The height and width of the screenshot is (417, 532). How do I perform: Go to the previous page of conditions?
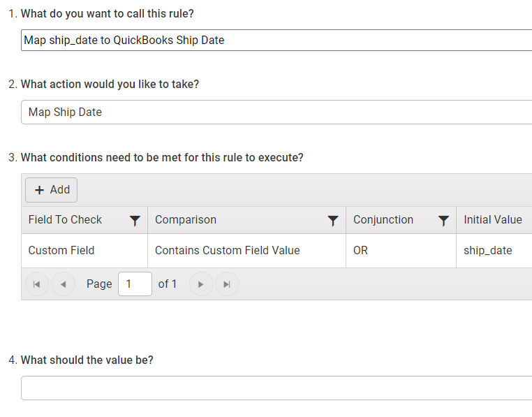click(x=63, y=284)
